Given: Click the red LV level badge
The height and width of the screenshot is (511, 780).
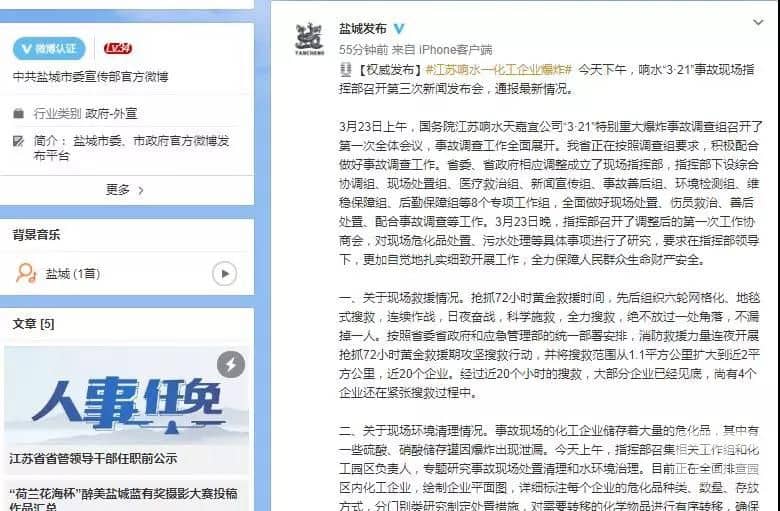Looking at the screenshot, I should click(x=118, y=48).
